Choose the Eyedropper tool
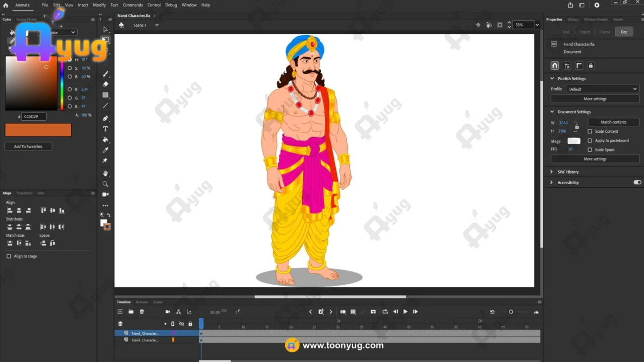644x362 pixels. (x=106, y=150)
